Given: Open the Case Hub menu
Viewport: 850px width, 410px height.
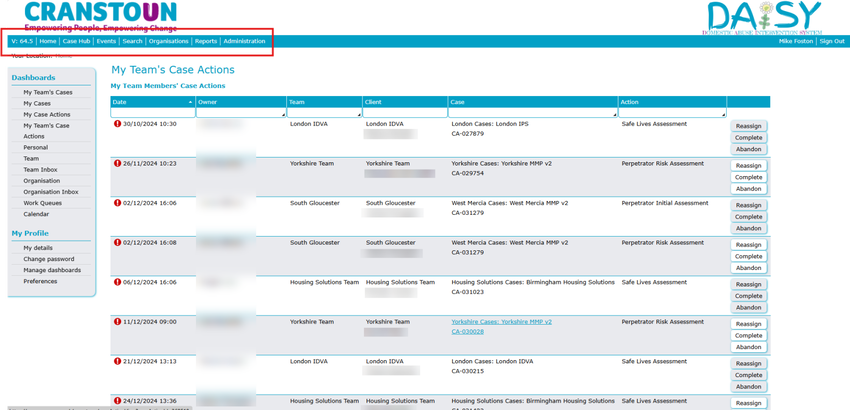Looking at the screenshot, I should pos(76,41).
